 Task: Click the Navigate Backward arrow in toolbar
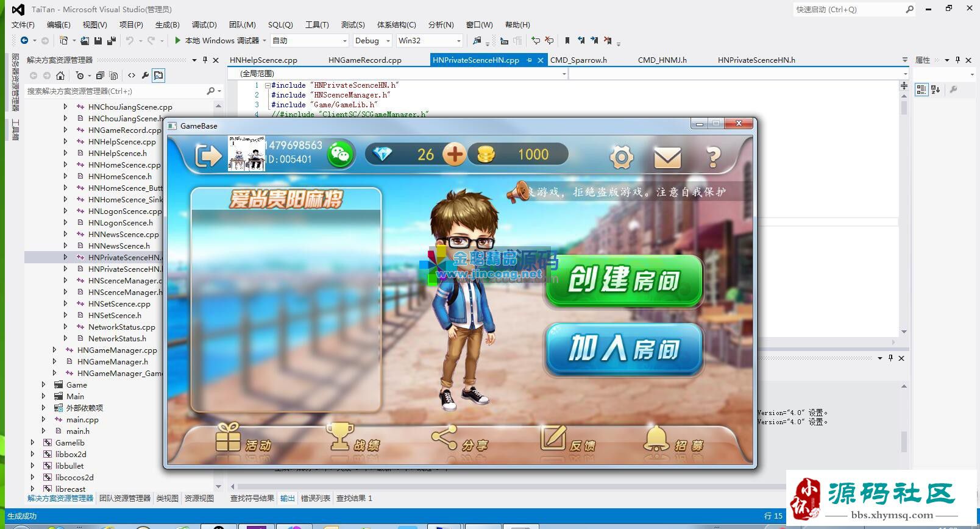tap(24, 40)
